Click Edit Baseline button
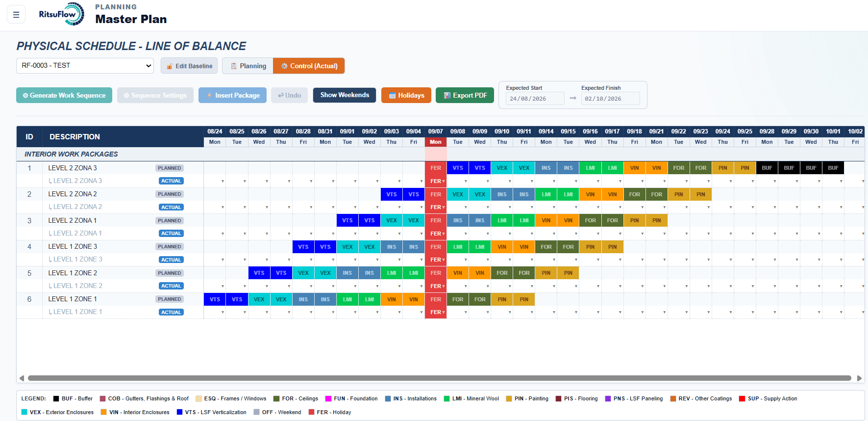 189,66
